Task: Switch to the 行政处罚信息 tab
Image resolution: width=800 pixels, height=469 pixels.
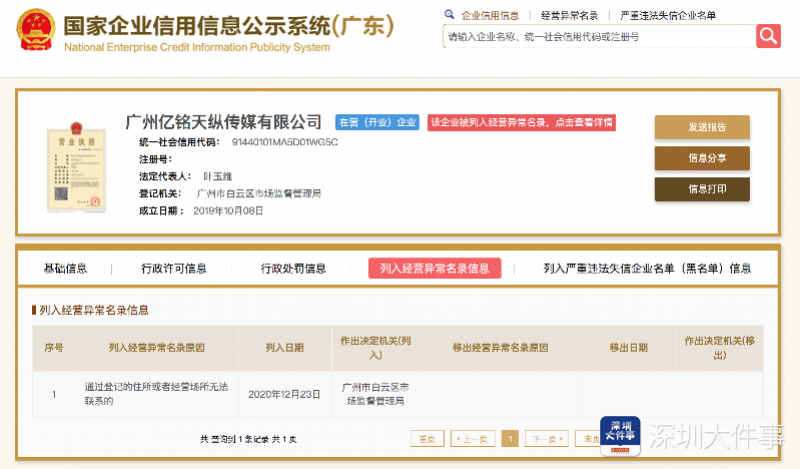Action: click(293, 268)
